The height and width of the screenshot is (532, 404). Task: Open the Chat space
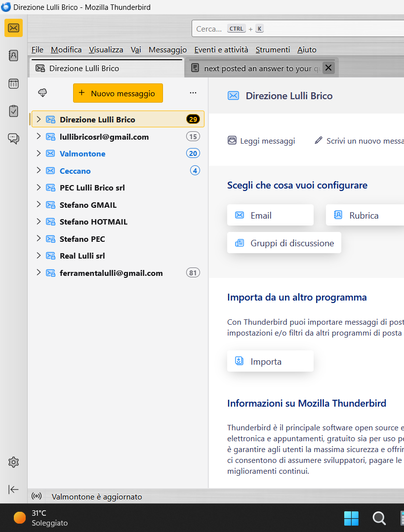pyautogui.click(x=14, y=139)
